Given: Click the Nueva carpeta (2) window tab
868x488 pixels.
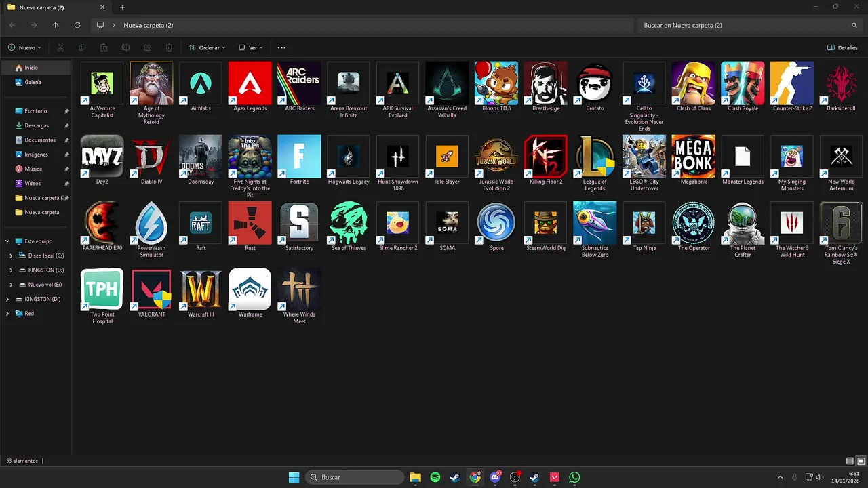Looking at the screenshot, I should [56, 7].
